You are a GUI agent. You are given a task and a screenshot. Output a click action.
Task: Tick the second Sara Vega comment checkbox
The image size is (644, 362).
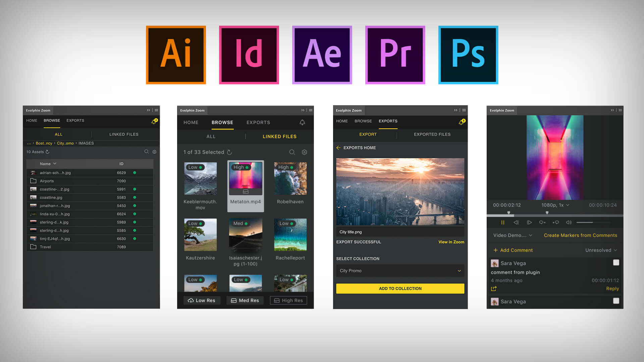(x=616, y=301)
